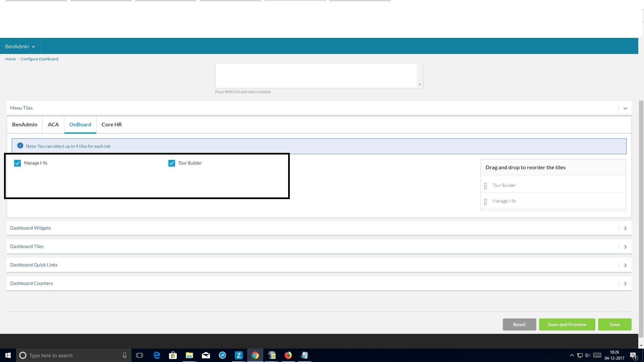This screenshot has width=644, height=362.
Task: Open the Mail app in the taskbar
Action: 206,355
